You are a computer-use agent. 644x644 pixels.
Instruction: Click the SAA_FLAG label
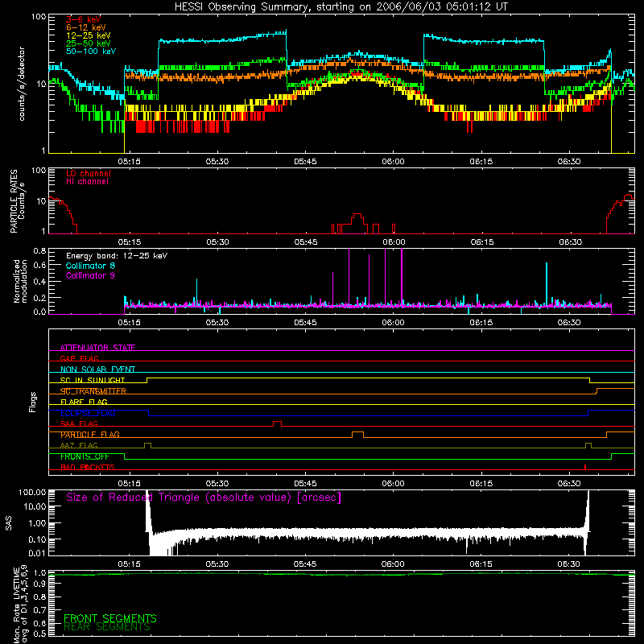coord(79,423)
